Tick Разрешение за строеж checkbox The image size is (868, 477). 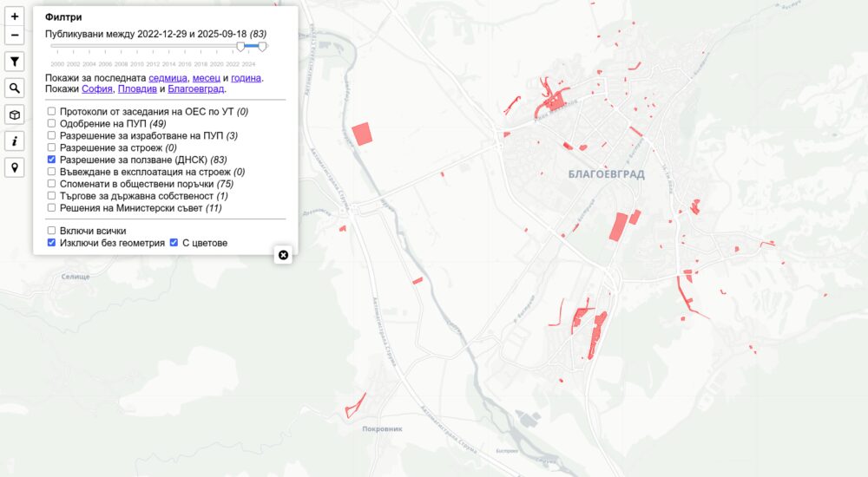(51, 147)
